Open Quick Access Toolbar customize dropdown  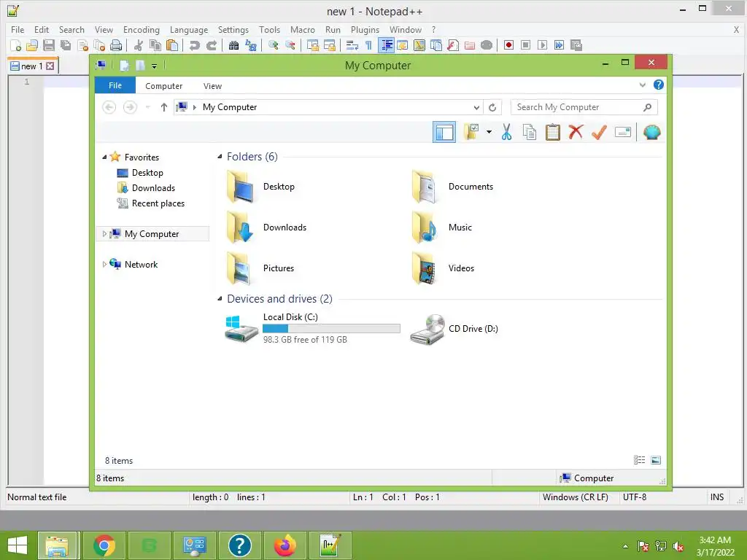point(155,66)
